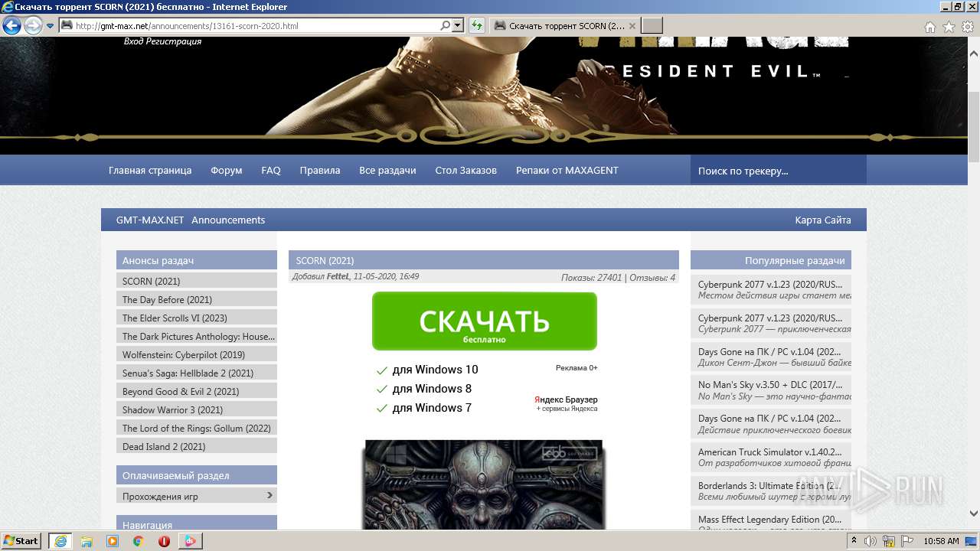This screenshot has width=980, height=551.
Task: Select The Elder Scrolls VI (2023) announcement
Action: point(197,318)
